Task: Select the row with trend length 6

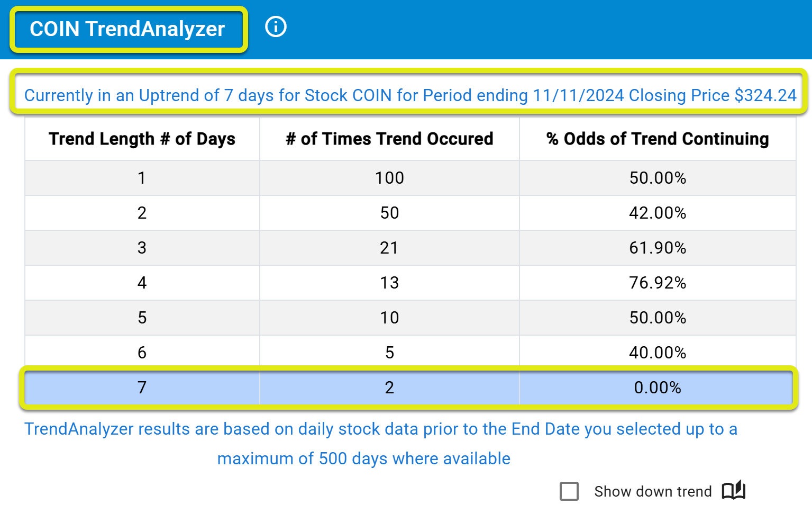Action: point(410,353)
